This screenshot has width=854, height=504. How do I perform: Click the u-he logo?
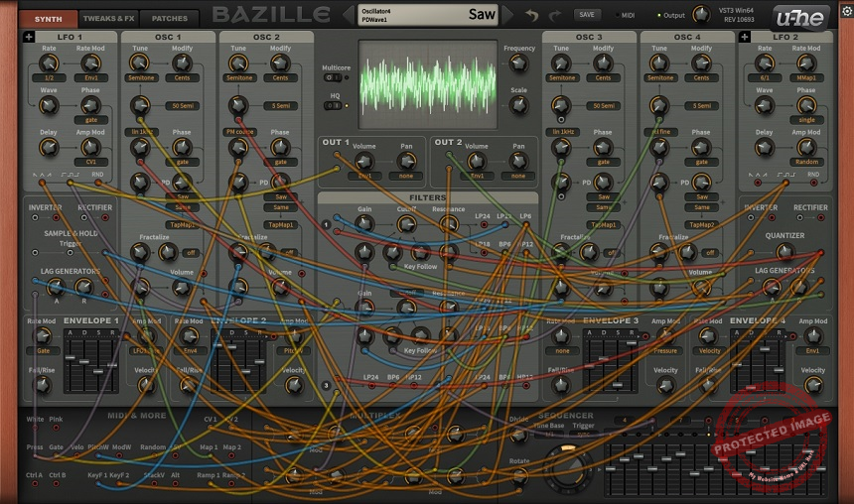point(799,19)
